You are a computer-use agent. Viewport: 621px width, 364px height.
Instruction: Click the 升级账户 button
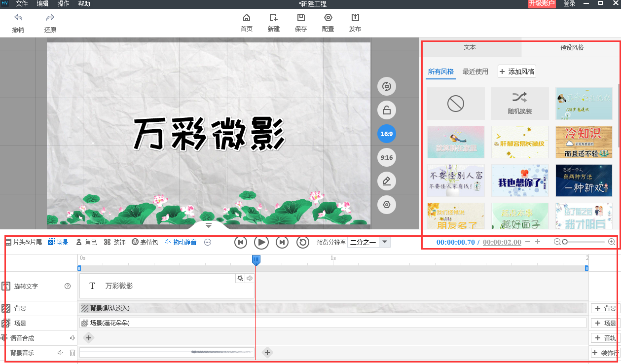(x=542, y=3)
